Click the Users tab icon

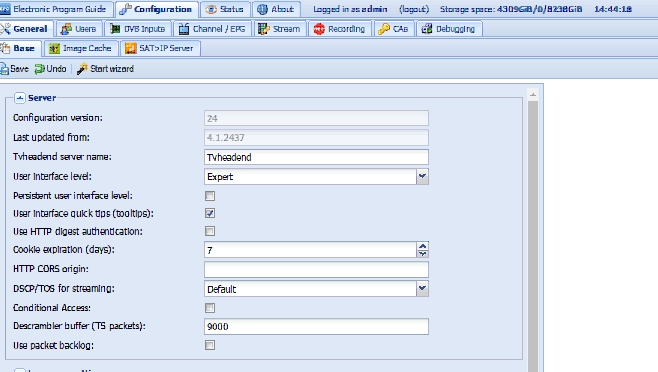[66, 29]
